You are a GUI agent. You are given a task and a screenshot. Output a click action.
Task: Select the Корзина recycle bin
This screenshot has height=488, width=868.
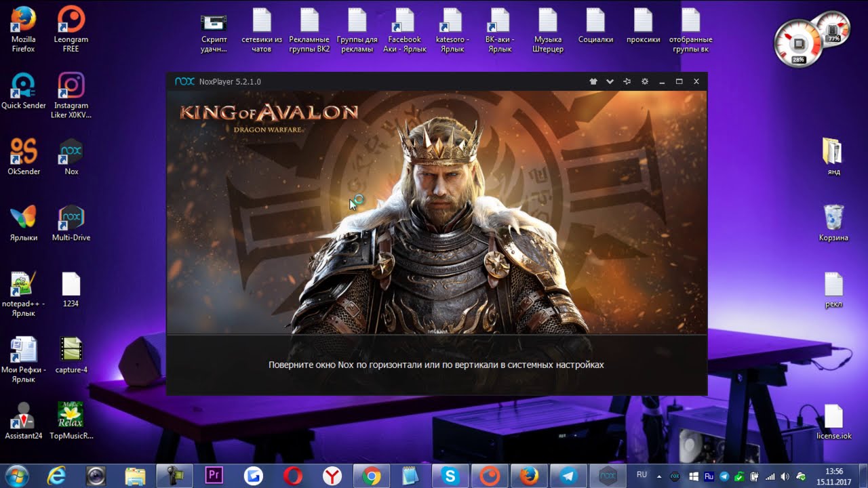click(x=833, y=223)
